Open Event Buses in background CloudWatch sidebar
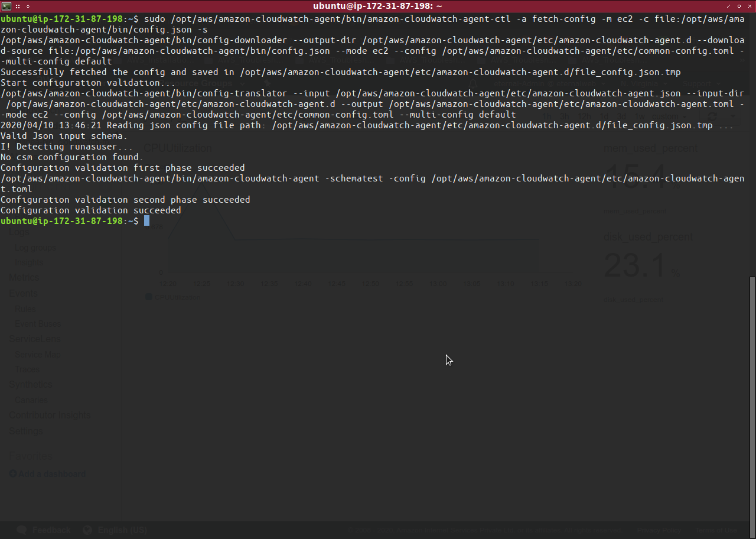Screen dimensions: 756x539 38,323
